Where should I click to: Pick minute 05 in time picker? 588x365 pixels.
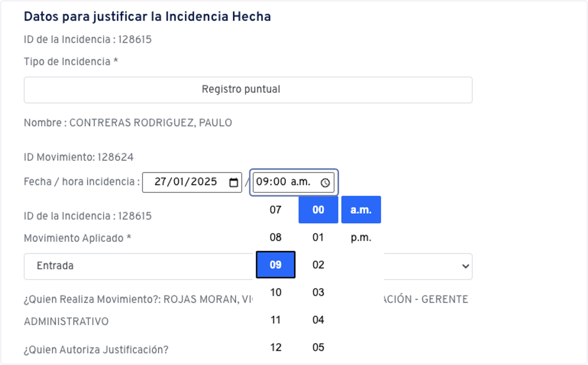coord(318,347)
